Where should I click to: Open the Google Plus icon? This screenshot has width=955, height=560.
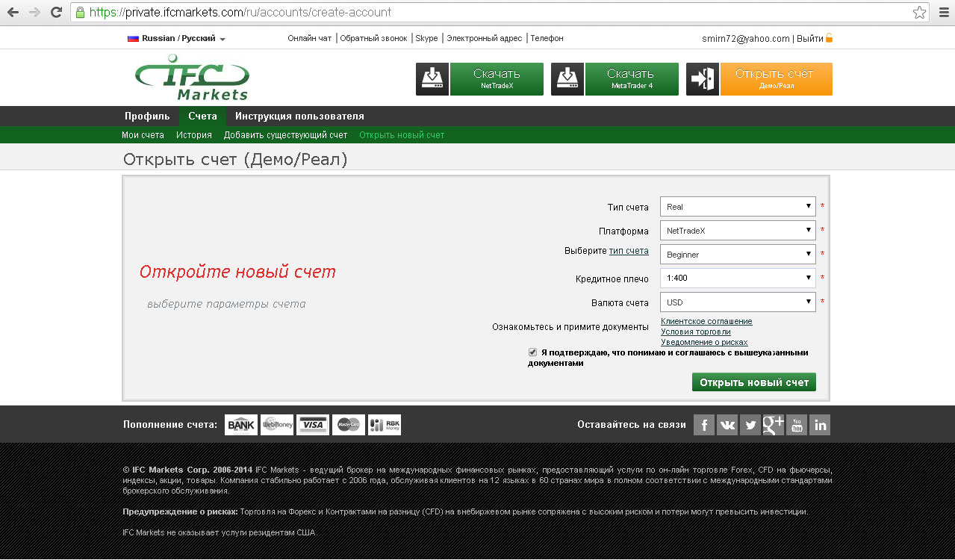pyautogui.click(x=774, y=425)
